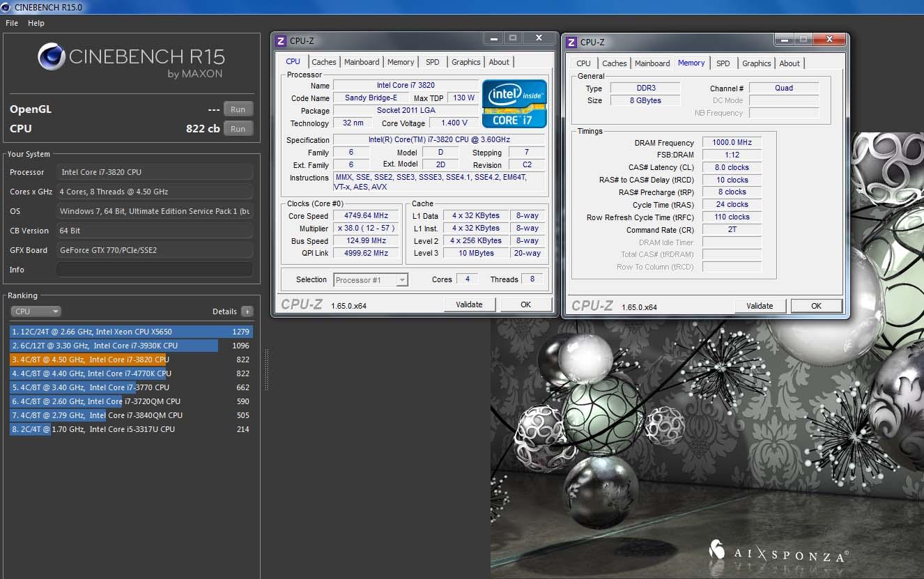
Task: Click the Core Voltage value 1.400 V
Action: [x=454, y=123]
